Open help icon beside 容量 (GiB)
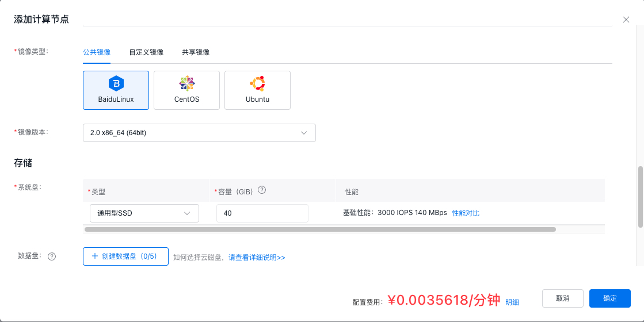The height and width of the screenshot is (322, 644). 262,190
